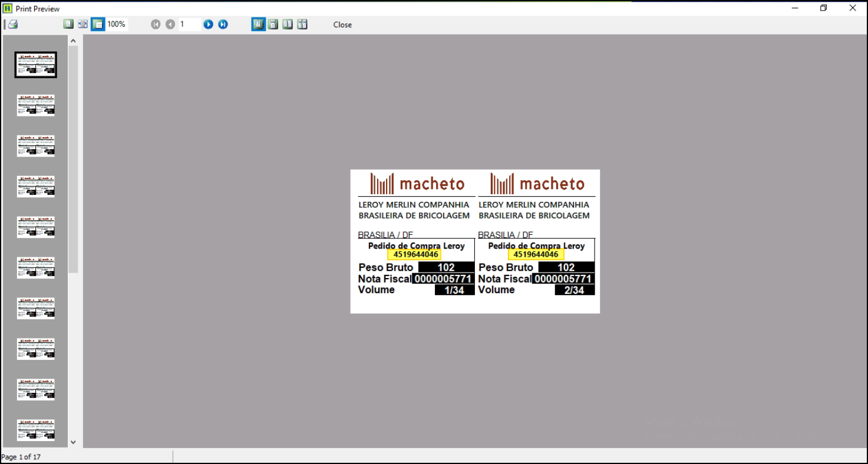Click the thumbnail panel scrollbar thumb
The width and height of the screenshot is (868, 464).
[x=73, y=159]
